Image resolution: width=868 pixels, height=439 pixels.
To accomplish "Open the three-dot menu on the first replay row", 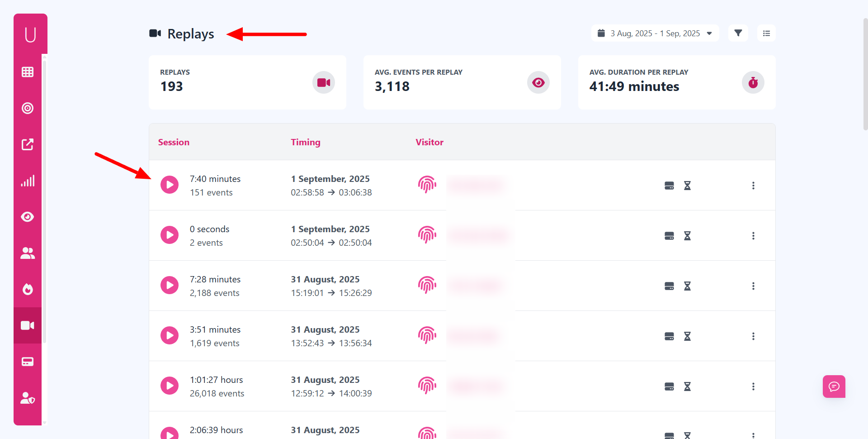I will pos(753,186).
